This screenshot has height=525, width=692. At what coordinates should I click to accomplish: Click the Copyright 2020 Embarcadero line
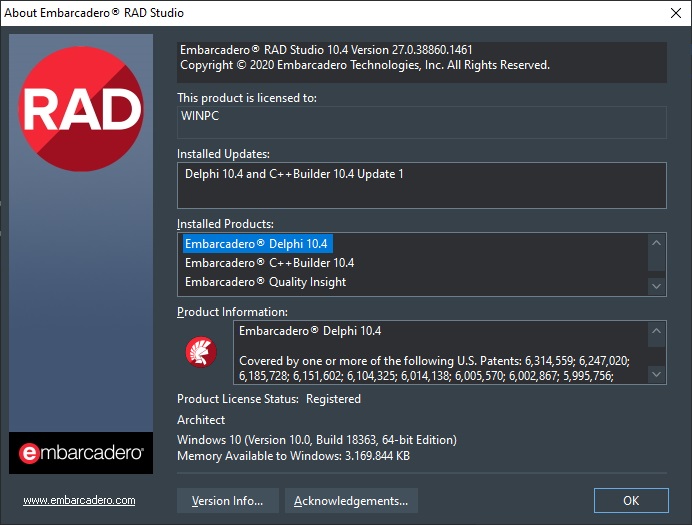coord(365,65)
